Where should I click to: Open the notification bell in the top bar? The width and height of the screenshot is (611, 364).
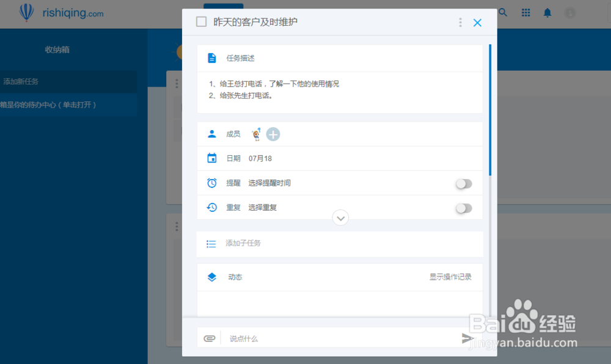pyautogui.click(x=547, y=12)
